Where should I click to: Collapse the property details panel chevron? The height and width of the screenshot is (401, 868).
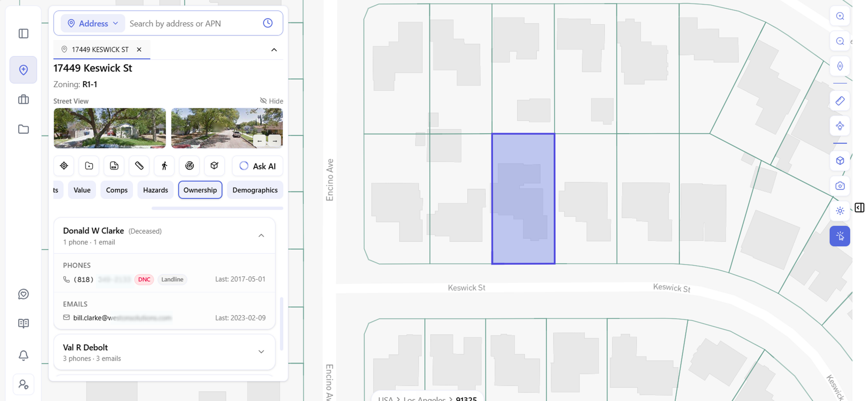[x=274, y=50]
